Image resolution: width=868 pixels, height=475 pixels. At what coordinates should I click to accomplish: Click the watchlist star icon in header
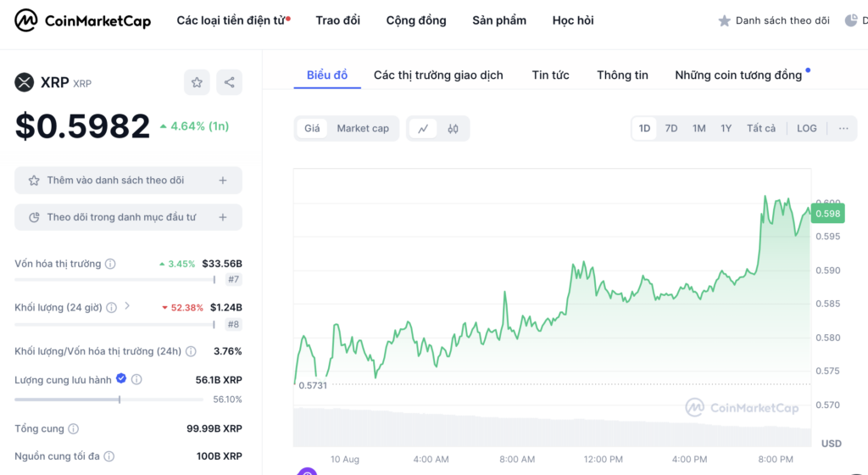pos(724,21)
